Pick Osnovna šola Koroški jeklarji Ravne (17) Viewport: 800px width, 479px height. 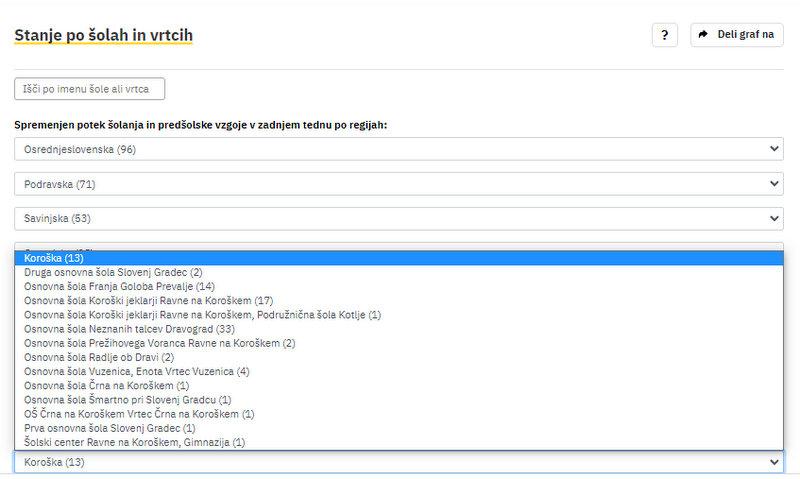tap(149, 300)
